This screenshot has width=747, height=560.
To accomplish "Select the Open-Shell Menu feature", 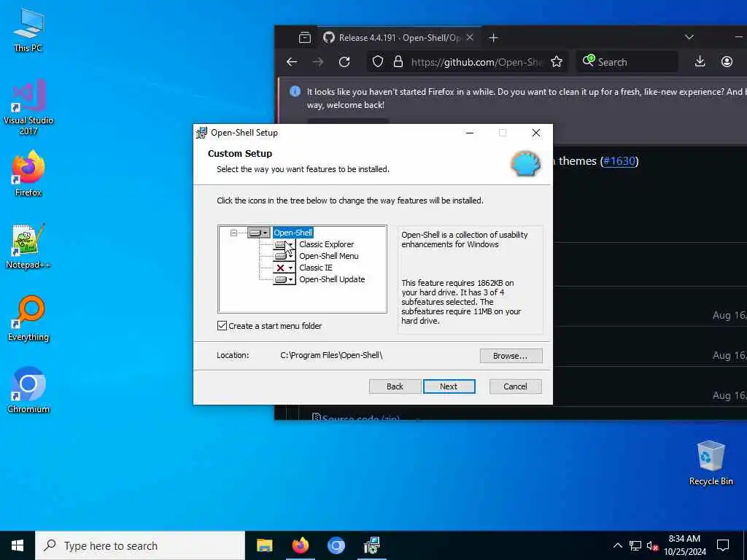I will click(x=329, y=256).
